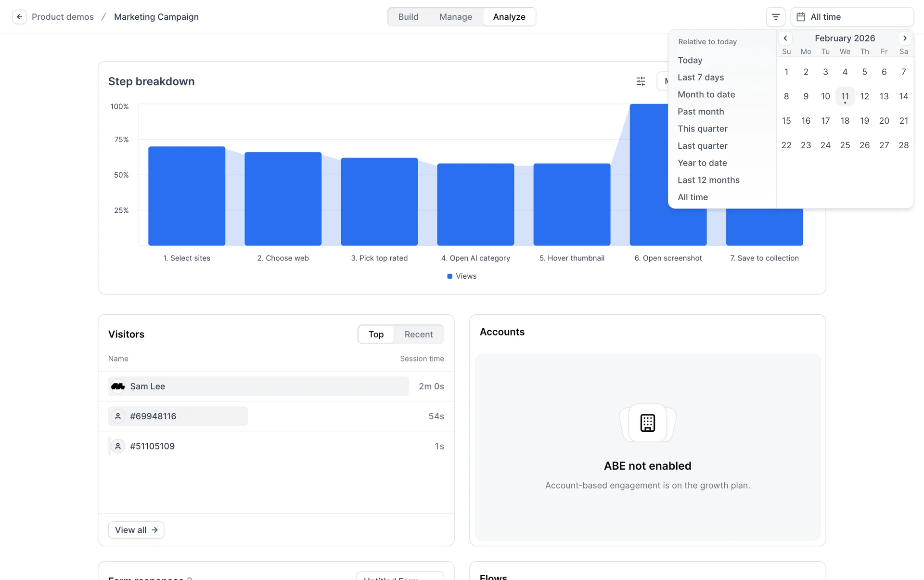Viewport: 924px width, 580px height.
Task: Choose the This quarter preset
Action: [702, 129]
